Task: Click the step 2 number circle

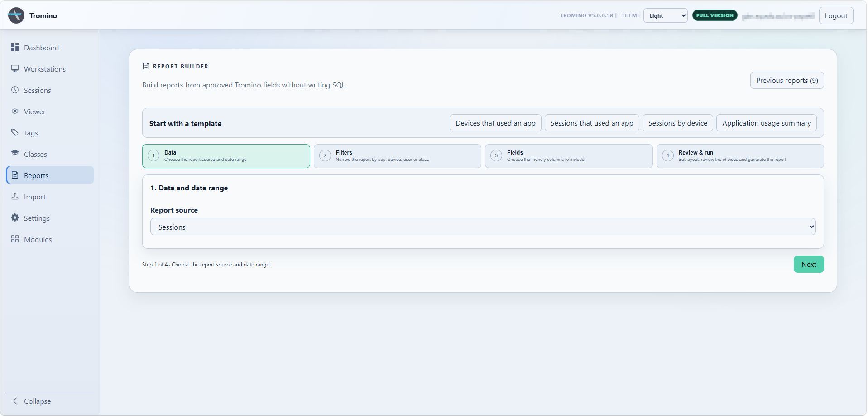Action: (x=325, y=156)
